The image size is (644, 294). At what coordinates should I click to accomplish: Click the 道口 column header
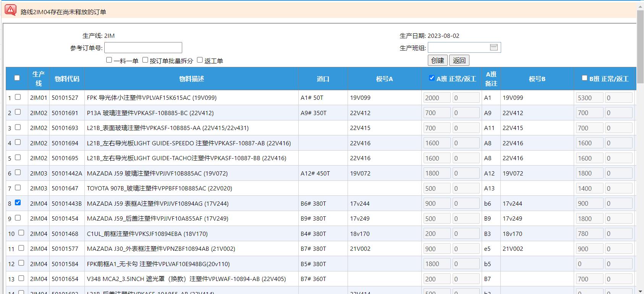pyautogui.click(x=323, y=79)
